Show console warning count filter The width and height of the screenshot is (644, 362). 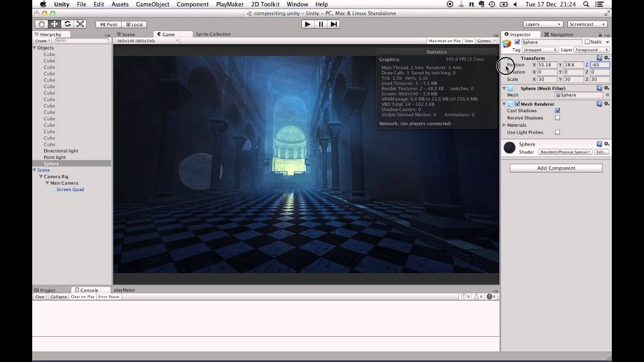478,297
